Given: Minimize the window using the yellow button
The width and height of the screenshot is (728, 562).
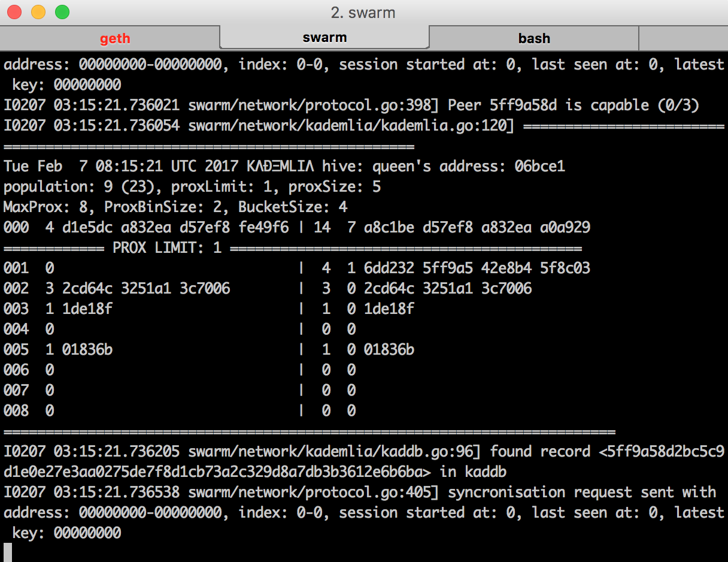Looking at the screenshot, I should click(x=38, y=12).
